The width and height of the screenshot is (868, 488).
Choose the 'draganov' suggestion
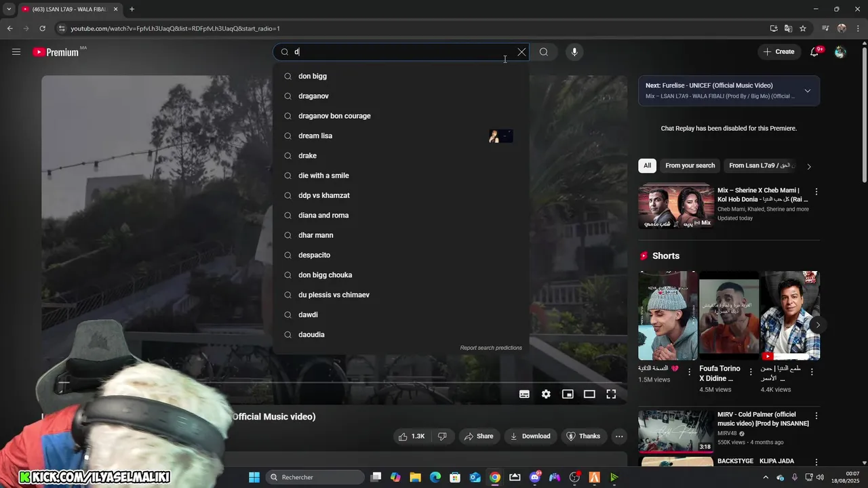point(401,96)
